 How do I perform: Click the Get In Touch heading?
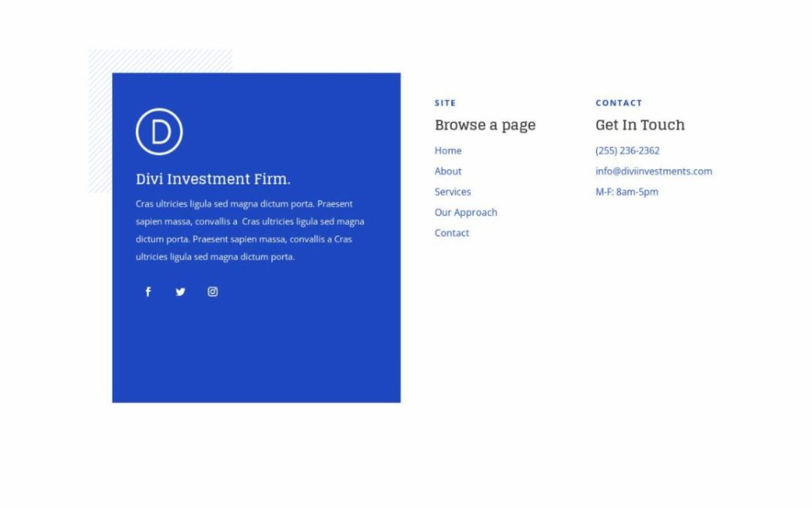tap(640, 124)
